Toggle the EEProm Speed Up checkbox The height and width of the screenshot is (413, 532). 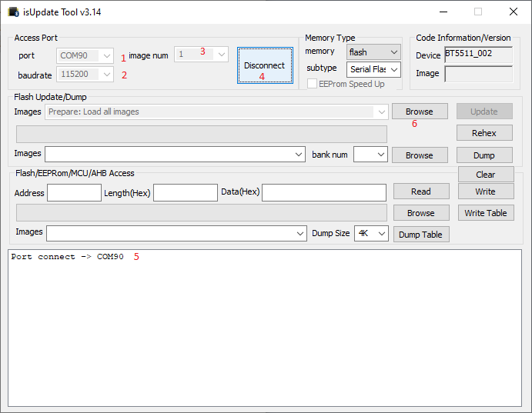tap(313, 84)
